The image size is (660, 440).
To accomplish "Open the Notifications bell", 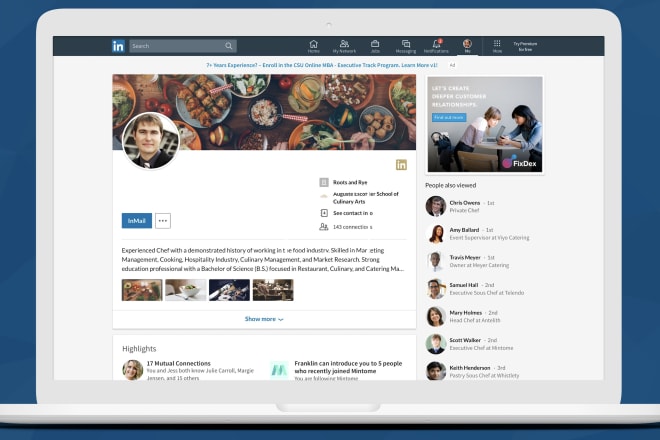I will (x=436, y=46).
